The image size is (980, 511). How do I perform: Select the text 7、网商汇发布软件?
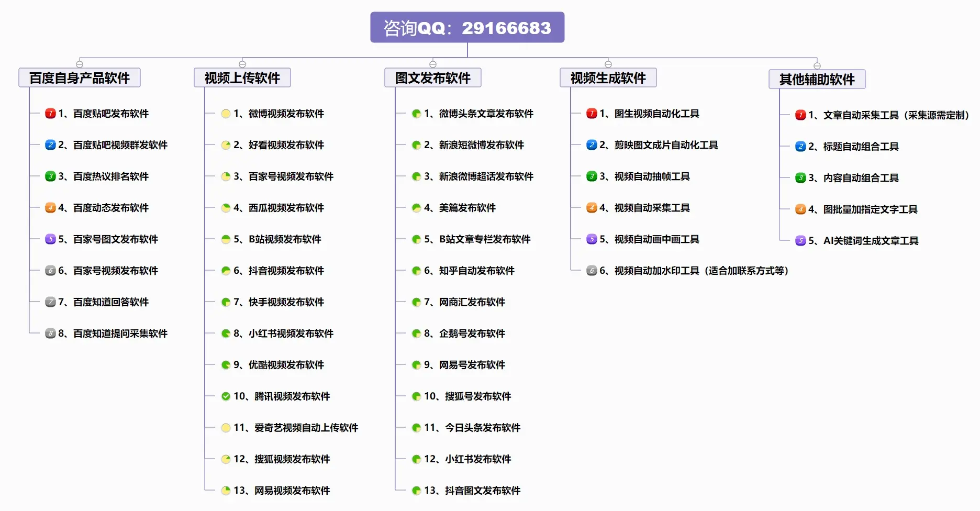point(465,302)
